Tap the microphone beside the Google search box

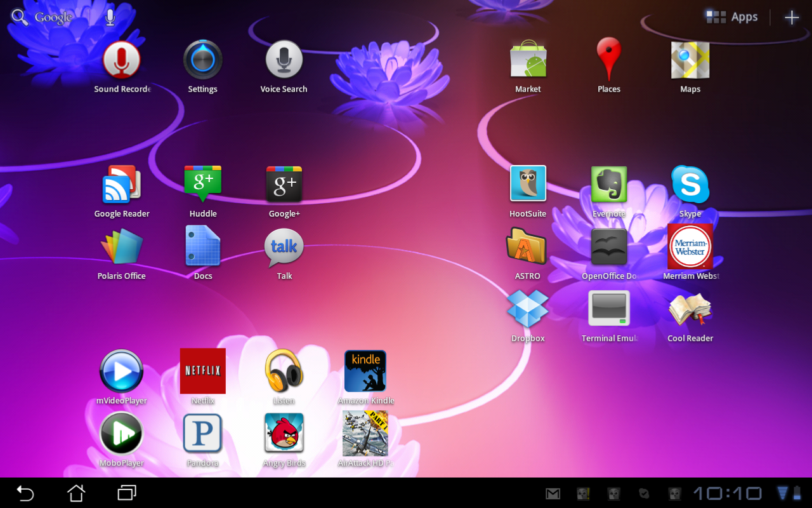[x=110, y=17]
